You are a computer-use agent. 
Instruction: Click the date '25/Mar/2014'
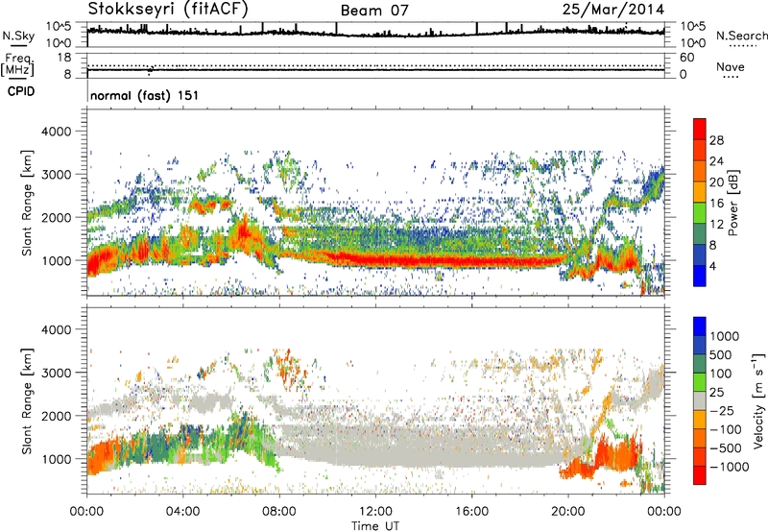(x=613, y=10)
